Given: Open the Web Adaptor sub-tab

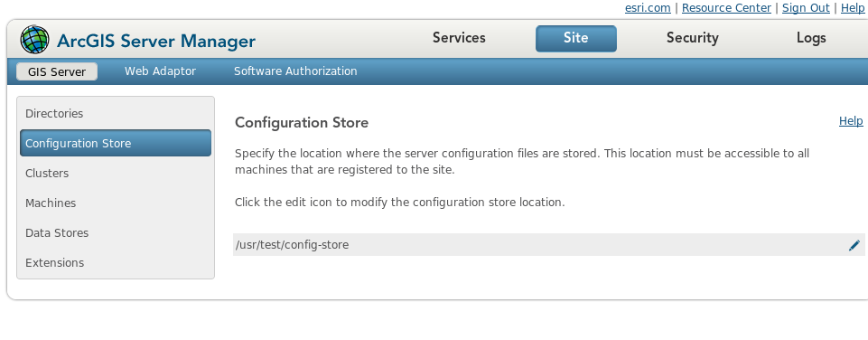Looking at the screenshot, I should pos(160,71).
